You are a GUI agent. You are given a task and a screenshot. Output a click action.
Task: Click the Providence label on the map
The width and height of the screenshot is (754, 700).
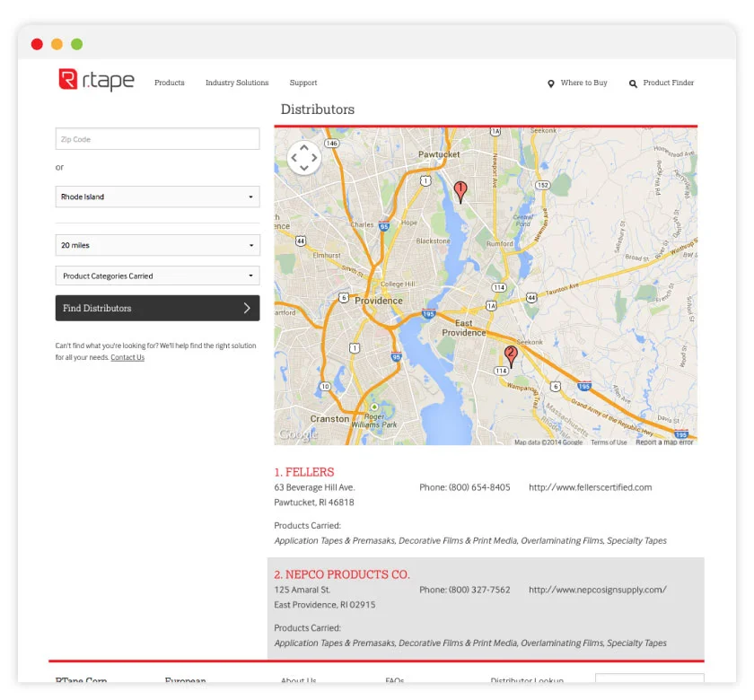pyautogui.click(x=379, y=301)
